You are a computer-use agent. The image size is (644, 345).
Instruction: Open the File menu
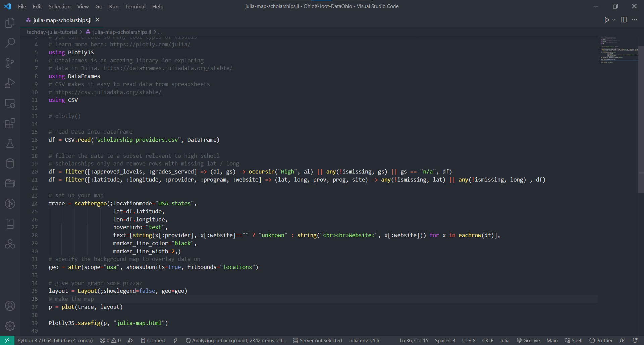(x=22, y=6)
